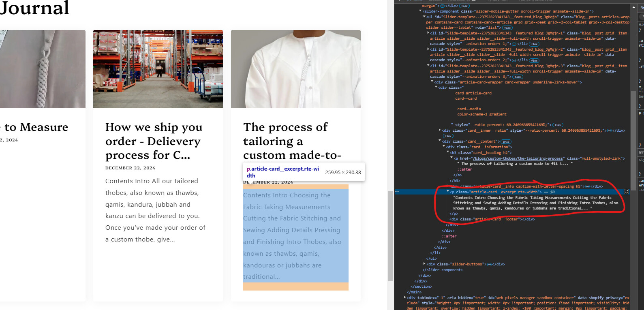Click the warehouse article thumbnail image
The width and height of the screenshot is (644, 310).
(x=158, y=69)
